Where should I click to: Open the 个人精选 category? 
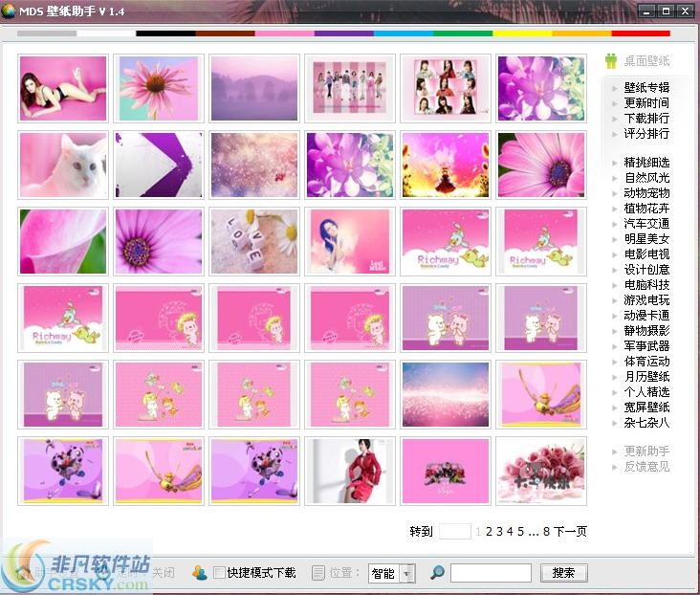(x=646, y=392)
